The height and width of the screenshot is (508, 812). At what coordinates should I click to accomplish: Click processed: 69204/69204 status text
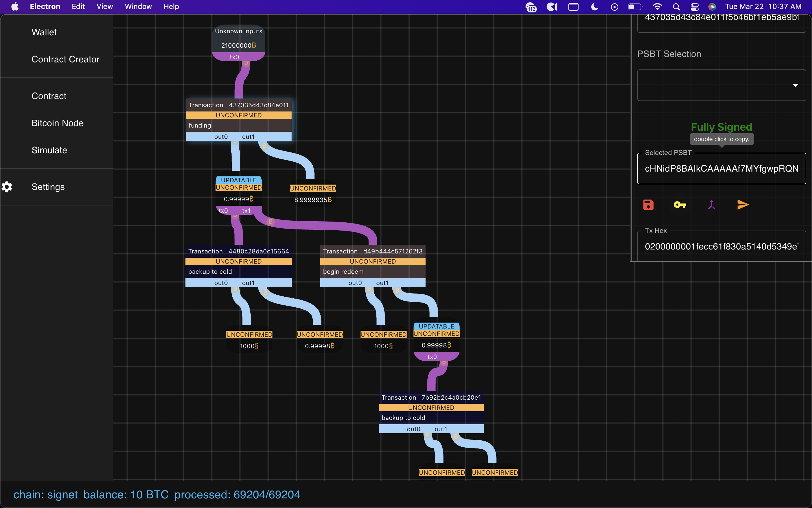coord(237,494)
